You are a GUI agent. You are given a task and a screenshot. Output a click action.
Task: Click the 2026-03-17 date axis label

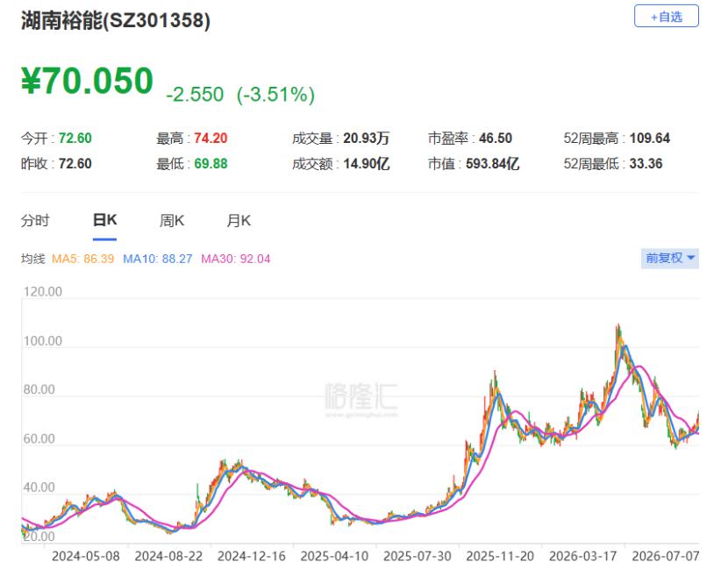pos(583,556)
